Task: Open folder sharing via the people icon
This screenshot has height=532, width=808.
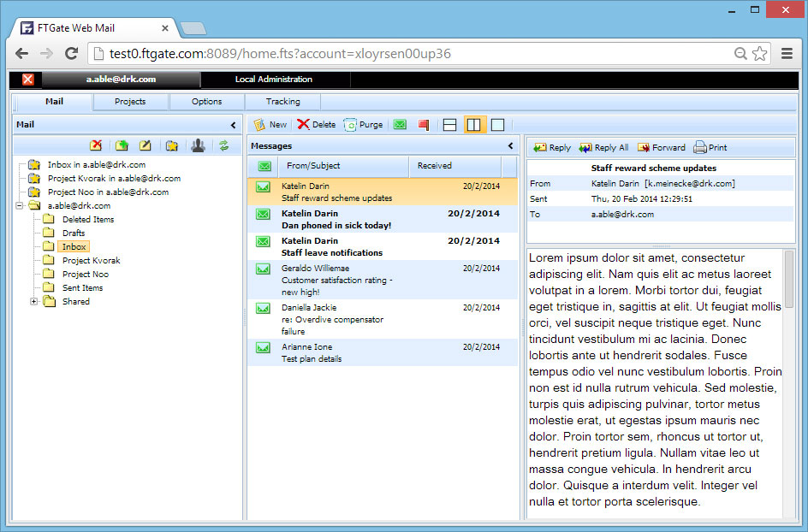Action: coord(198,145)
